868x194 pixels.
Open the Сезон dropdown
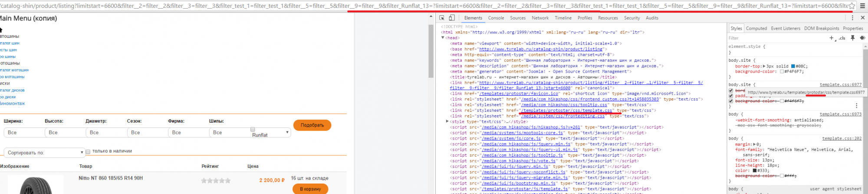tap(148, 133)
